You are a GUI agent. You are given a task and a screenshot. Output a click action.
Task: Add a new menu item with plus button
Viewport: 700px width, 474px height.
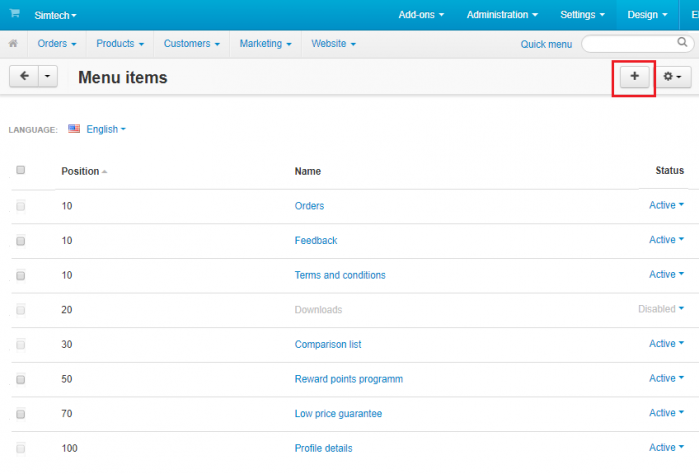[634, 77]
